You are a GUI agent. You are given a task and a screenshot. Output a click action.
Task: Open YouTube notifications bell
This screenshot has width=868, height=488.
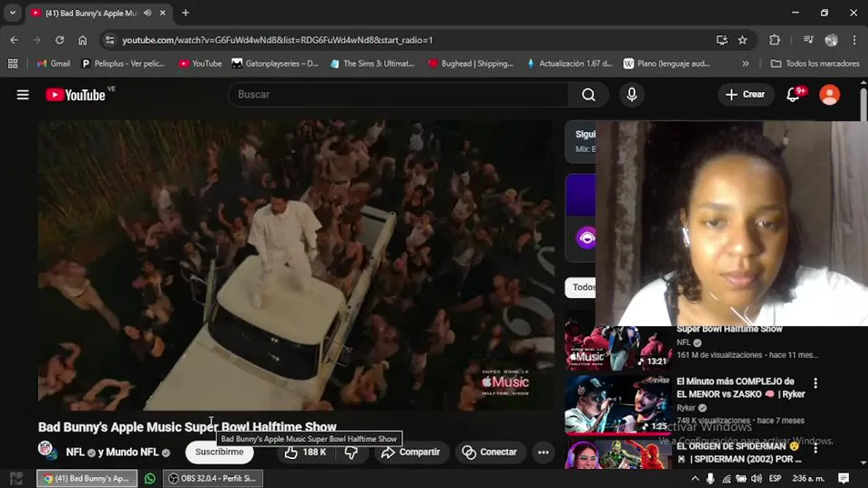[793, 95]
